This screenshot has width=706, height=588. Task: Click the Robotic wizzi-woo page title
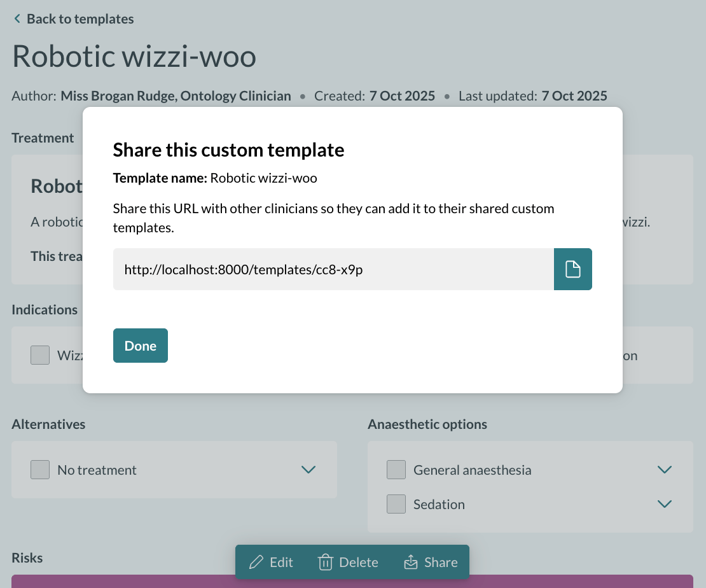coord(134,57)
